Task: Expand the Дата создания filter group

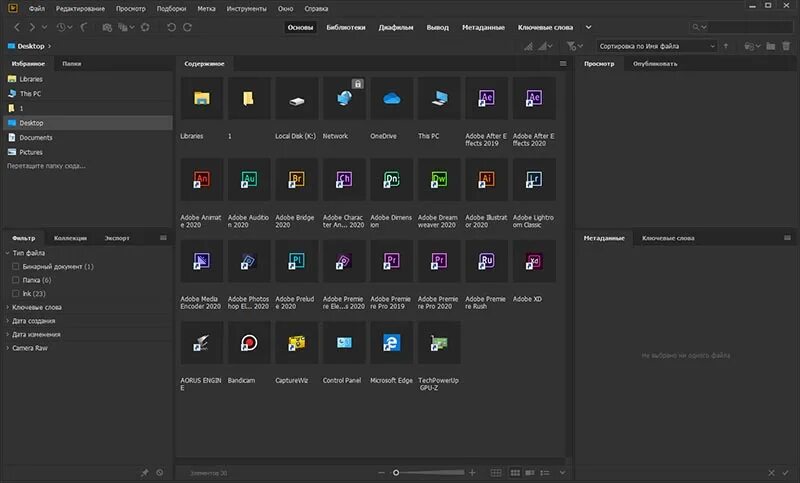Action: 8,321
